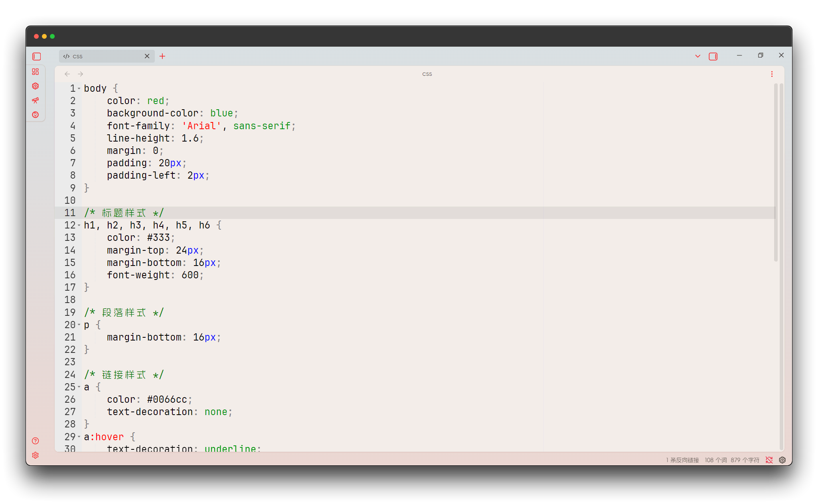Collapse the h1-h6 heading block at line 12
818x504 pixels.
tap(79, 225)
